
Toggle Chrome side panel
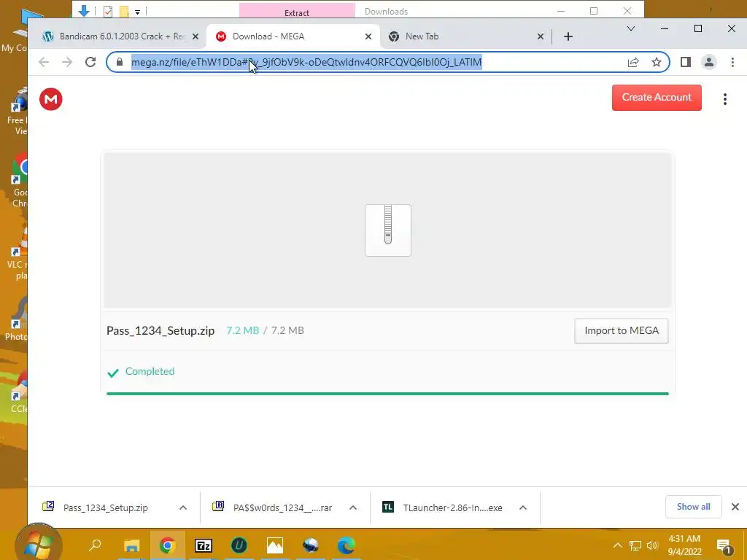click(x=686, y=62)
